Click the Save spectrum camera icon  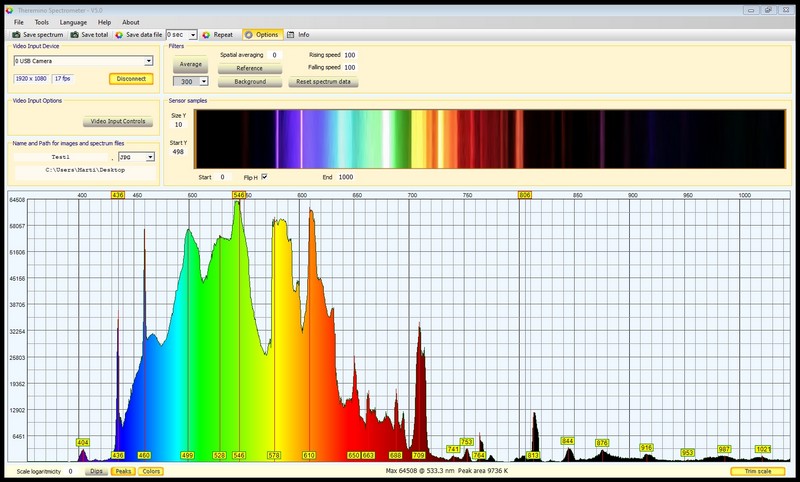click(x=15, y=34)
